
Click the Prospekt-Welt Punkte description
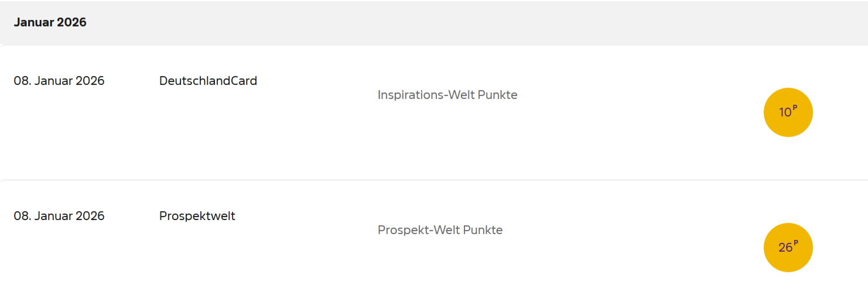coord(440,230)
